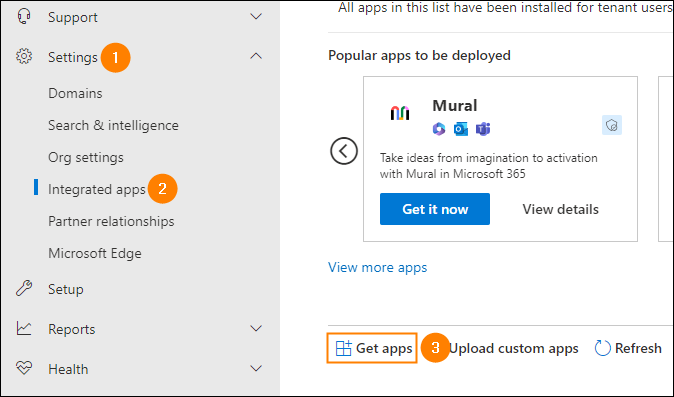Expand the Reports section chevron
This screenshot has height=397, width=674.
pos(256,329)
